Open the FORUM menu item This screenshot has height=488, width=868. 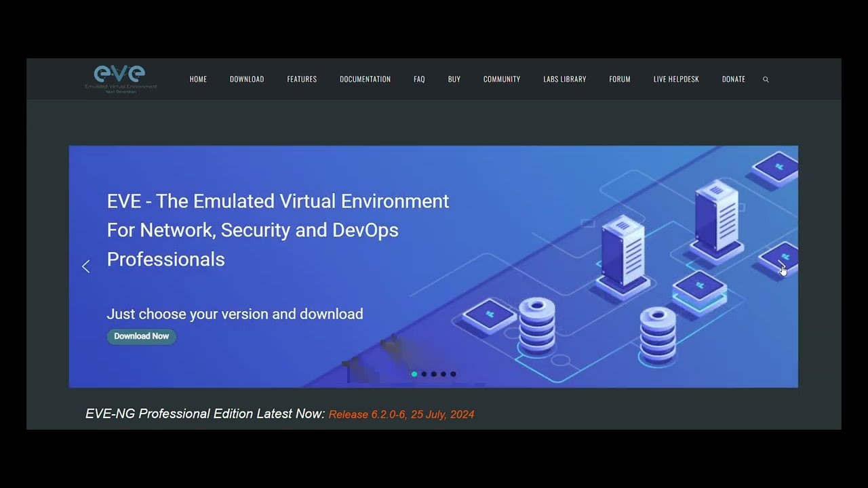tap(620, 79)
